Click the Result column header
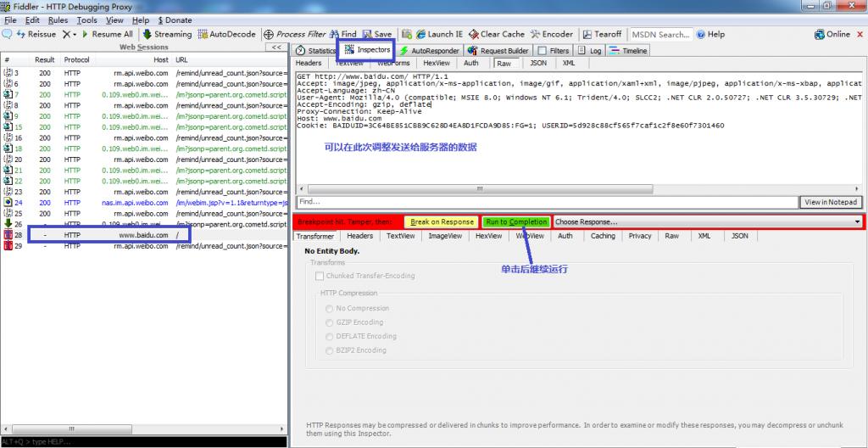The image size is (868, 448). tap(45, 60)
